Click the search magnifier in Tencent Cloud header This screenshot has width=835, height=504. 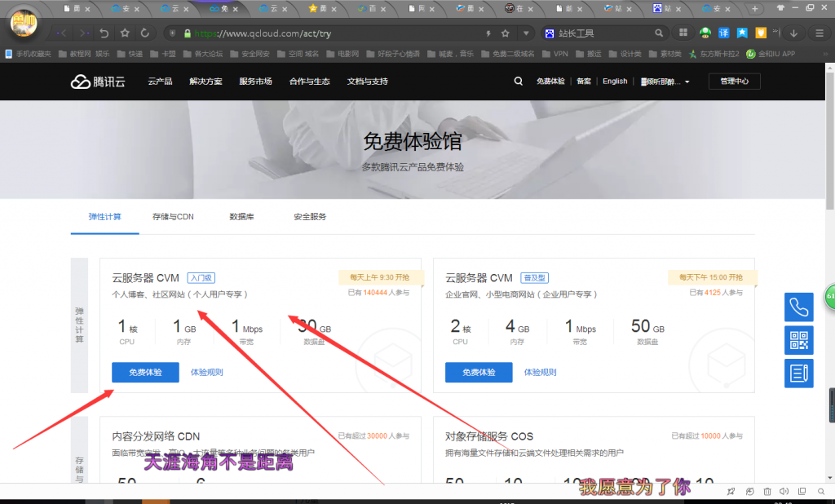(519, 82)
